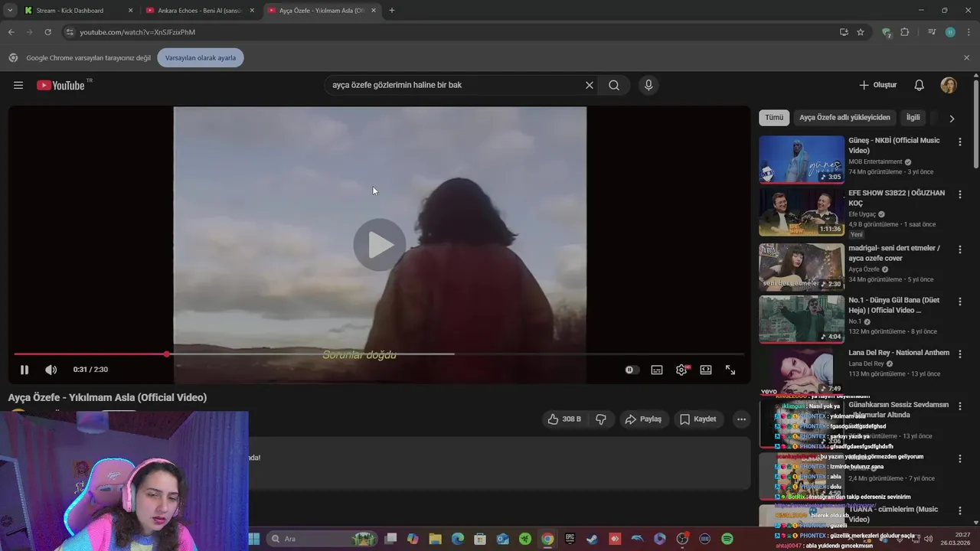Image resolution: width=980 pixels, height=551 pixels.
Task: Dismiss the default browser info bar
Action: [x=966, y=57]
